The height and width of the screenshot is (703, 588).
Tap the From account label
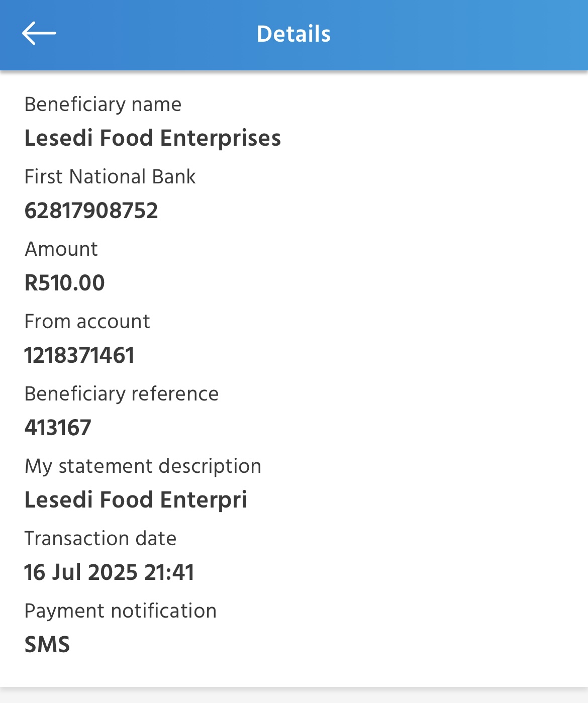point(87,322)
